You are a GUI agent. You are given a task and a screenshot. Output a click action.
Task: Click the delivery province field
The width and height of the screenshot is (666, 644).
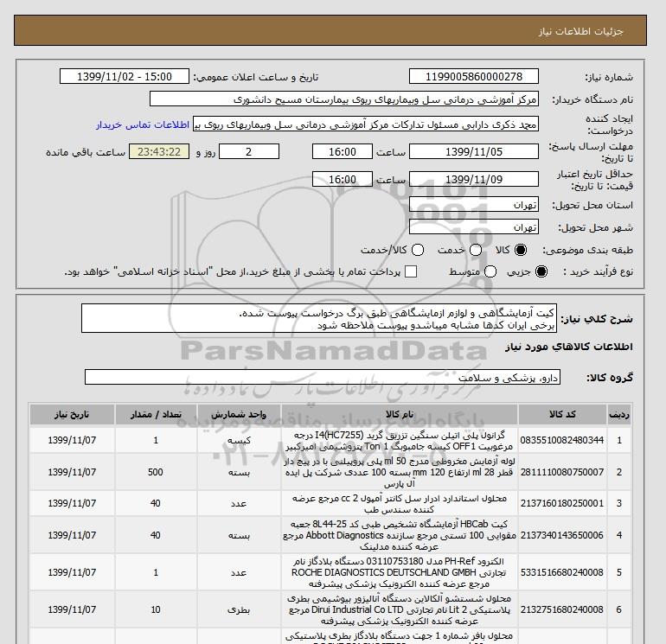pyautogui.click(x=474, y=205)
